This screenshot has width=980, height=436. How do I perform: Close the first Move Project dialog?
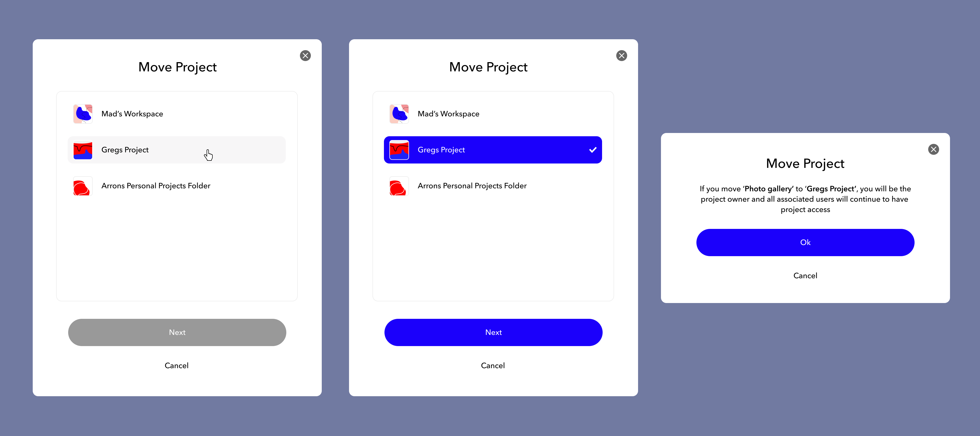coord(306,56)
